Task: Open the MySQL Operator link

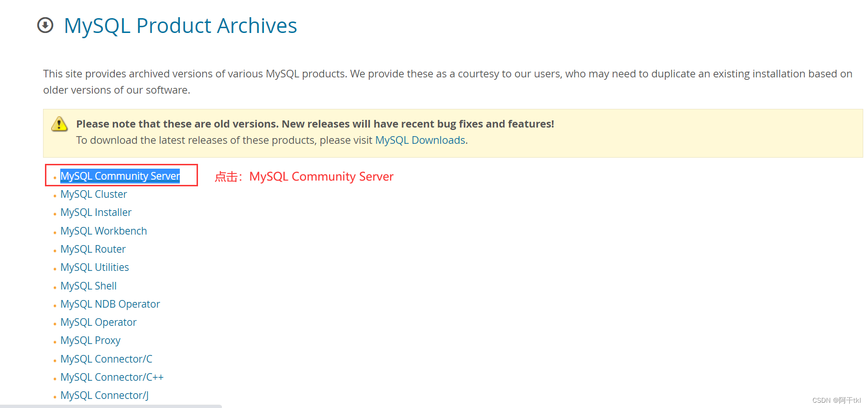Action: click(x=99, y=322)
